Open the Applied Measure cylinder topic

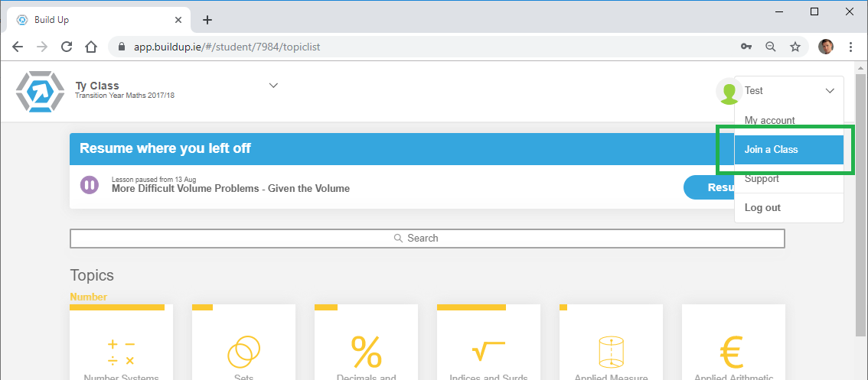point(611,344)
